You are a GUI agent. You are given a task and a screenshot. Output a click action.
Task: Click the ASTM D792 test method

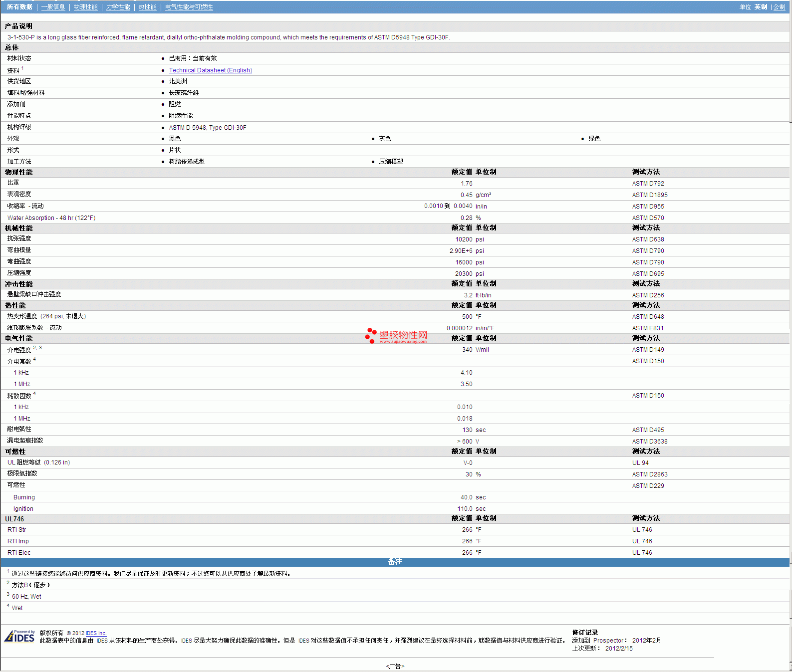click(648, 184)
